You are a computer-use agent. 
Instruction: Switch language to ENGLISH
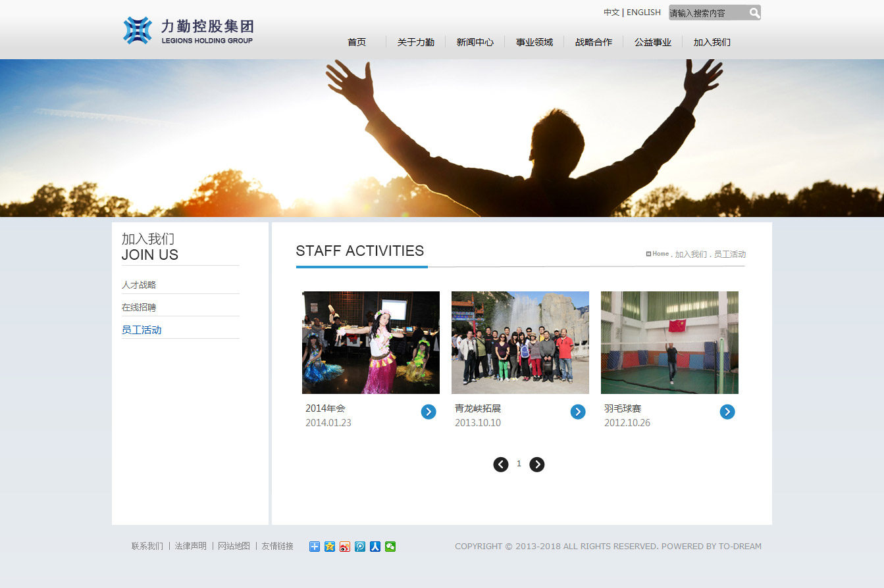(x=643, y=12)
